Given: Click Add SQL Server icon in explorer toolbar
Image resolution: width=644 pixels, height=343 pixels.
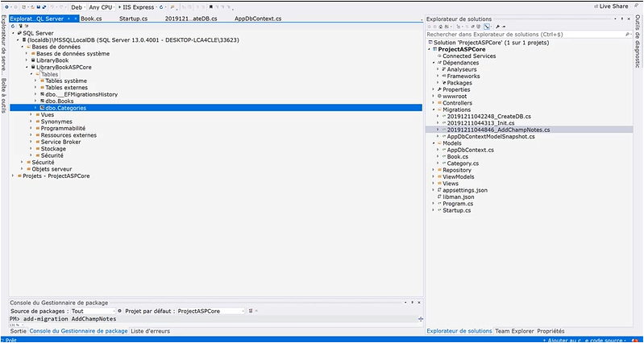Looking at the screenshot, I should click(x=20, y=26).
